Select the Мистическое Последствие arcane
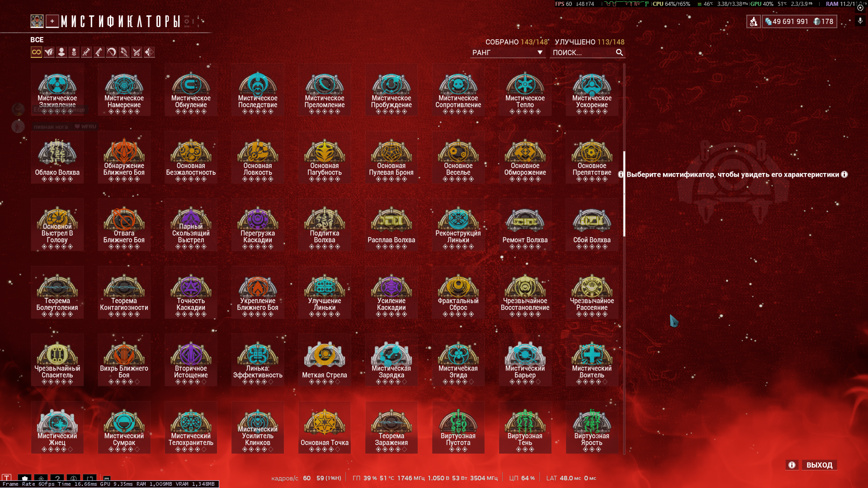This screenshot has height=488, width=868. tap(258, 89)
